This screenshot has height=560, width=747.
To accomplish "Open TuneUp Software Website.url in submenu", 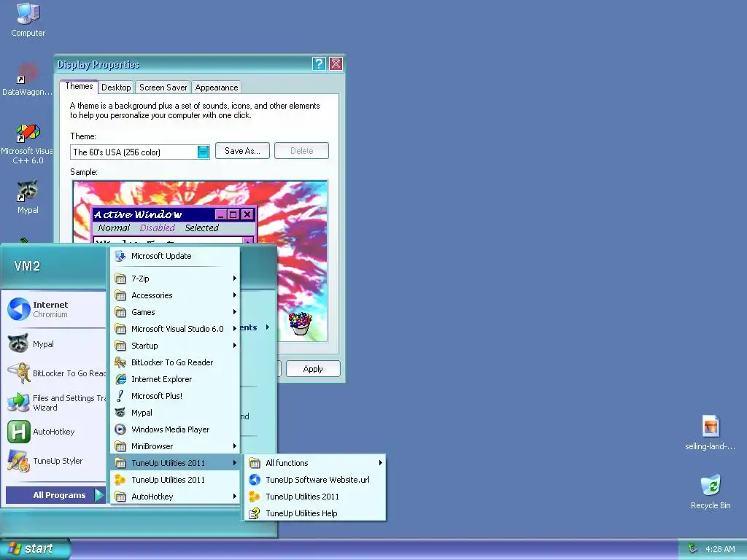I will pos(315,480).
